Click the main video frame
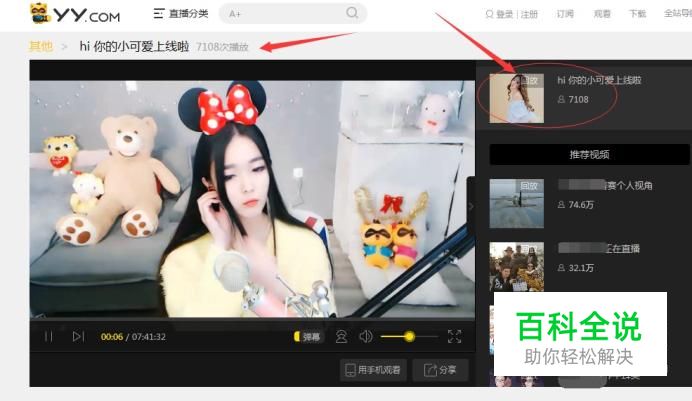 click(252, 199)
